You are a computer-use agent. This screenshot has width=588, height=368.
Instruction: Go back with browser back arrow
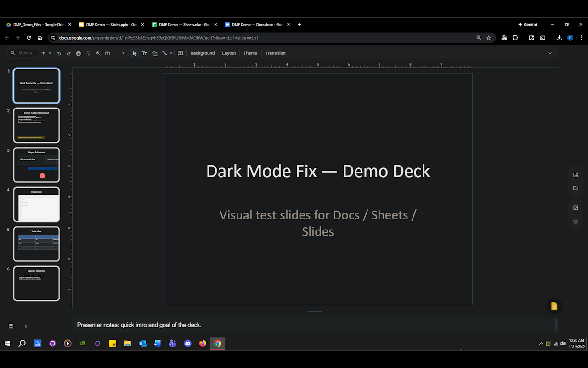7,38
